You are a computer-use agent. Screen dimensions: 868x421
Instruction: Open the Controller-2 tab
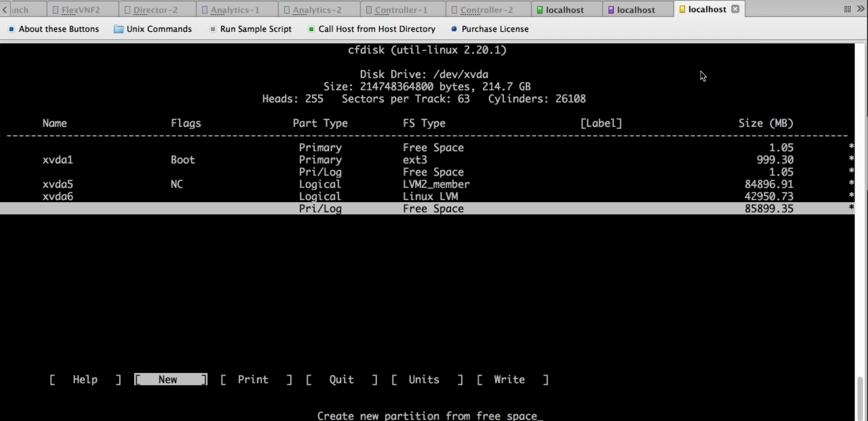[x=486, y=10]
